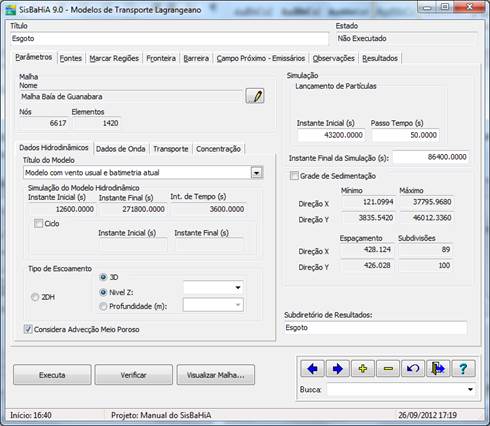Delete record with the minus icon
Image resolution: width=490 pixels, height=426 pixels.
click(388, 369)
